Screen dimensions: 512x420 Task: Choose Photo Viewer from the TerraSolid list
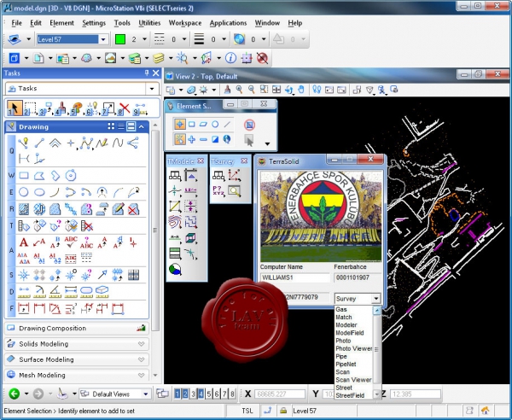(353, 348)
